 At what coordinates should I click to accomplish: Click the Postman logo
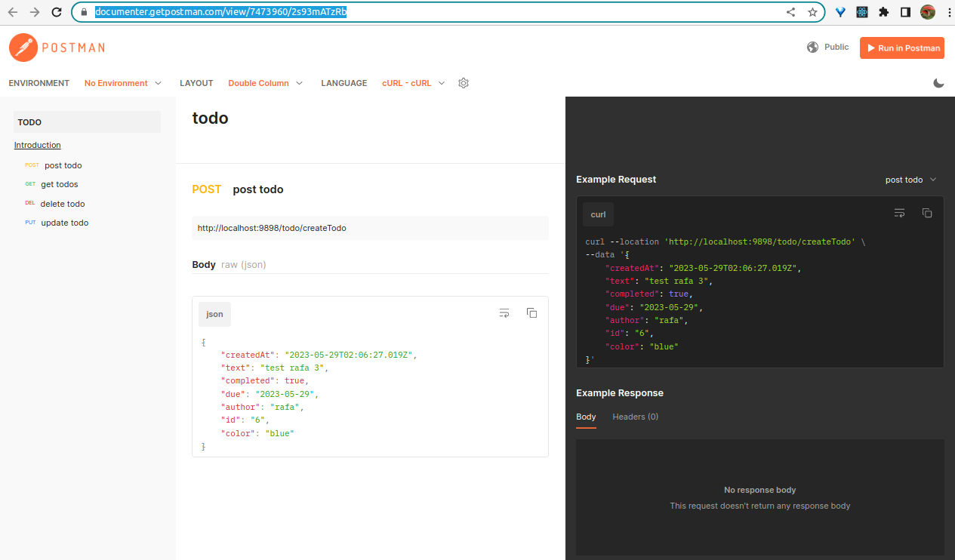tap(57, 48)
